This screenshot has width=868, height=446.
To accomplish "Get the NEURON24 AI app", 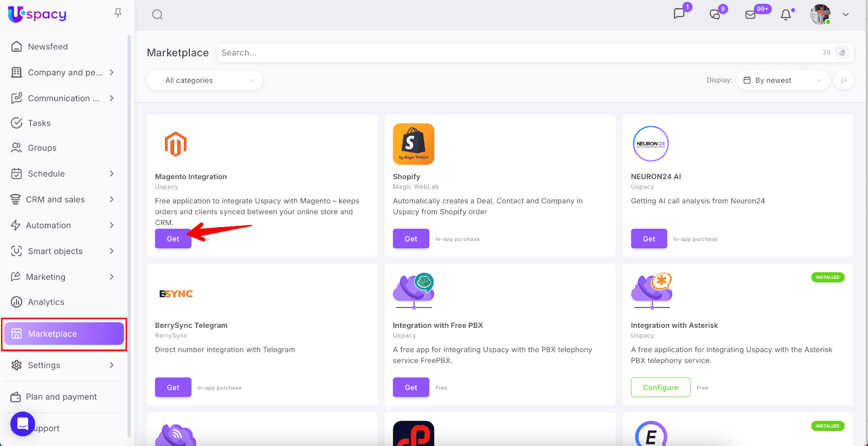I will (649, 238).
